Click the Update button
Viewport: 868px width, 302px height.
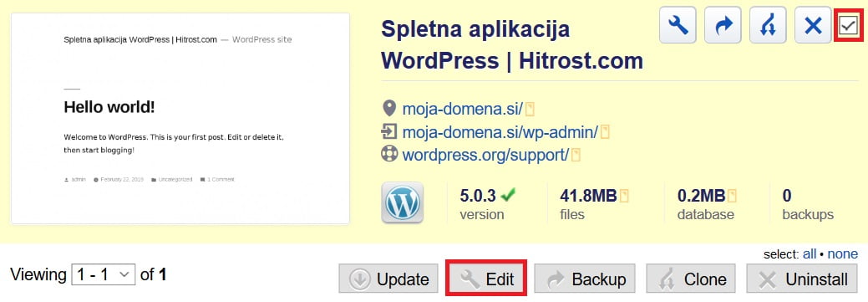coord(388,279)
